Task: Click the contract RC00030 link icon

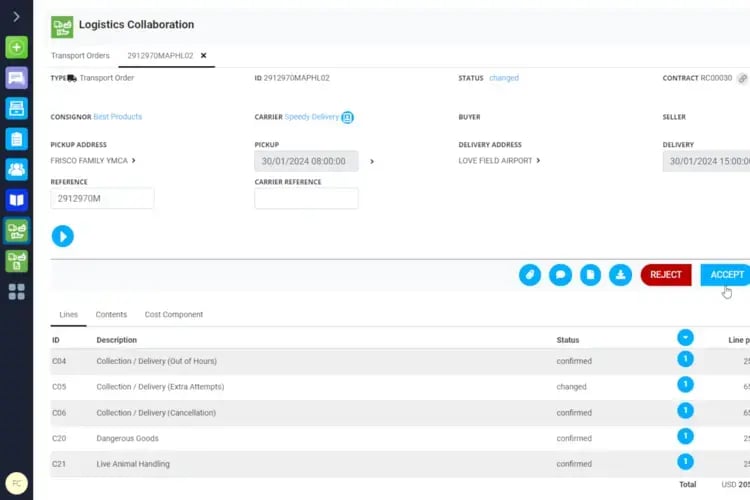Action: 742,78
